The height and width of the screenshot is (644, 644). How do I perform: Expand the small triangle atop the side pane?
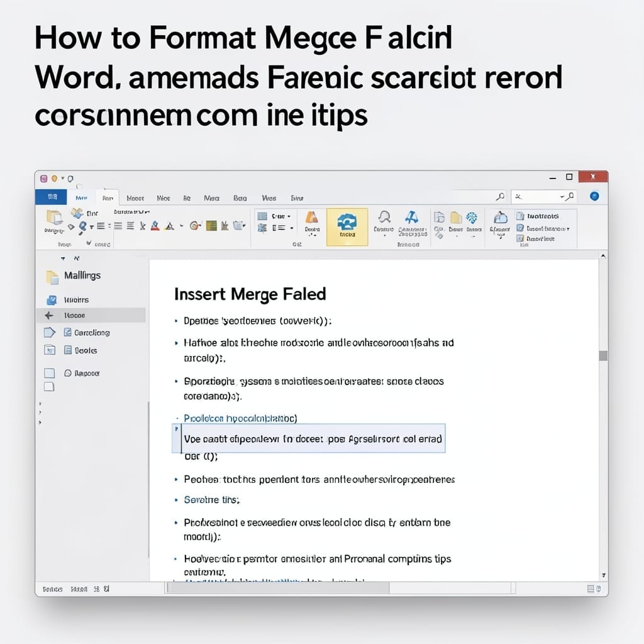(63, 258)
